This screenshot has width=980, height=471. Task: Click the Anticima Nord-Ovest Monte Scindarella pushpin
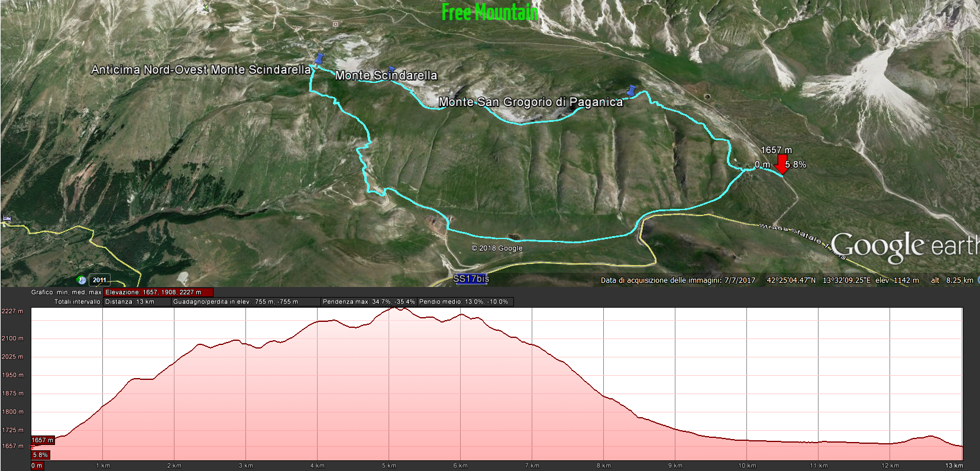pyautogui.click(x=319, y=59)
